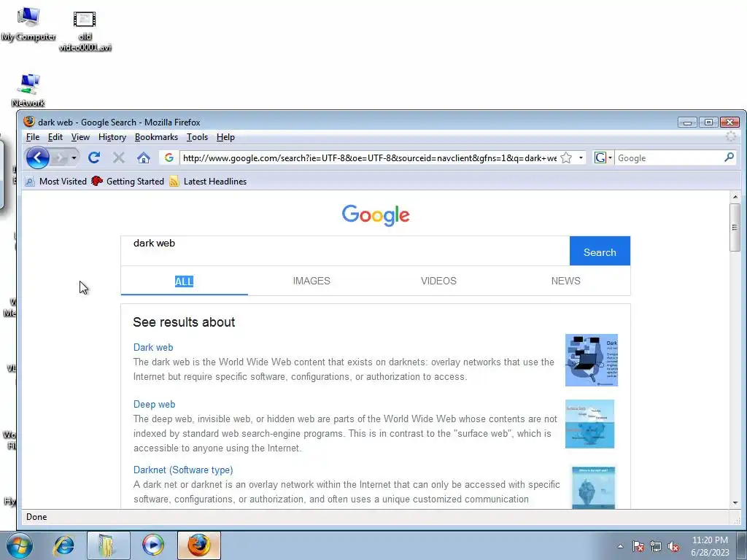Click the Action Center flag tray icon
The width and height of the screenshot is (747, 560).
[638, 546]
